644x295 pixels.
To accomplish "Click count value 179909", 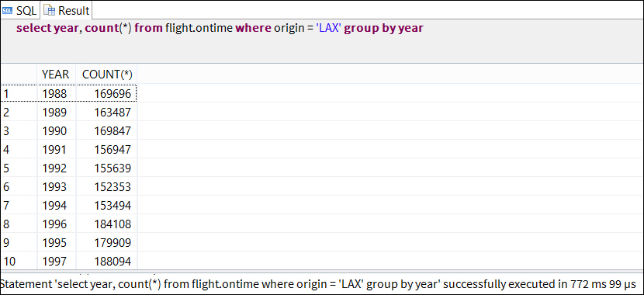I will point(107,242).
